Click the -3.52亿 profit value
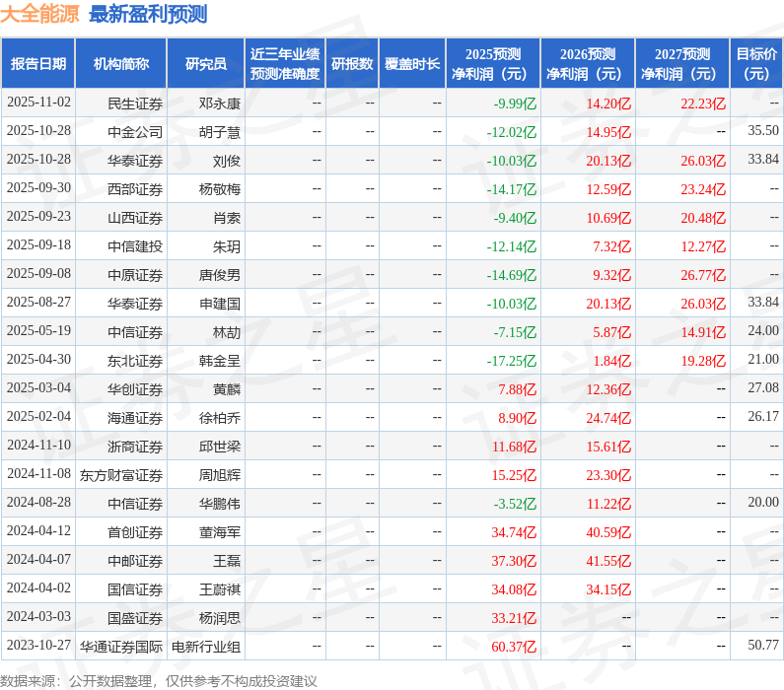Screen dimensions: 784x690 (x=515, y=504)
